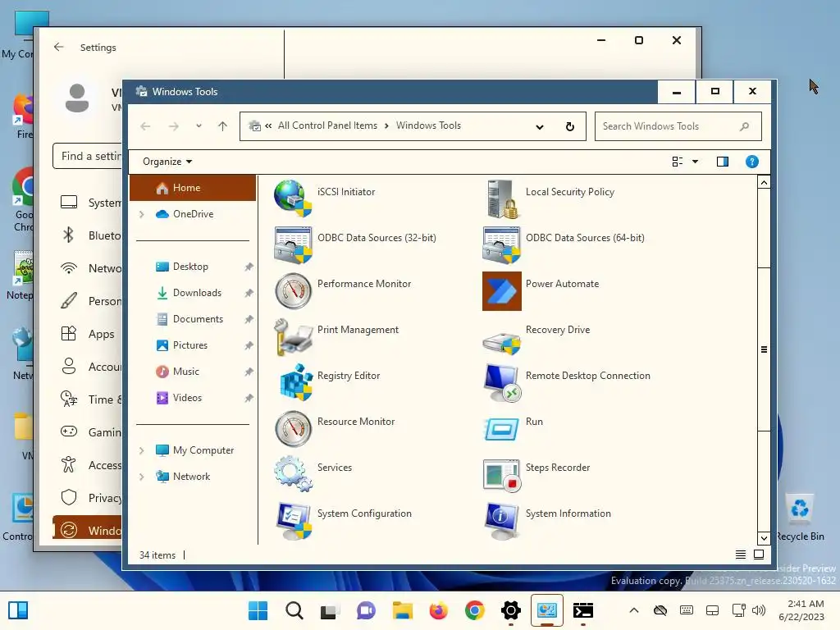Expand Network tree node
This screenshot has width=840, height=630.
click(x=141, y=477)
